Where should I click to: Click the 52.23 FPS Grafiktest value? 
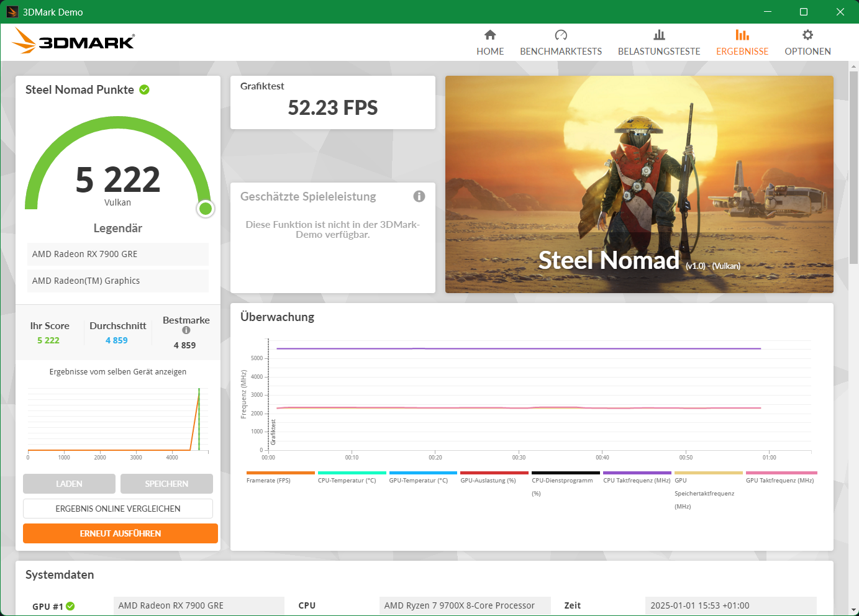(x=333, y=108)
